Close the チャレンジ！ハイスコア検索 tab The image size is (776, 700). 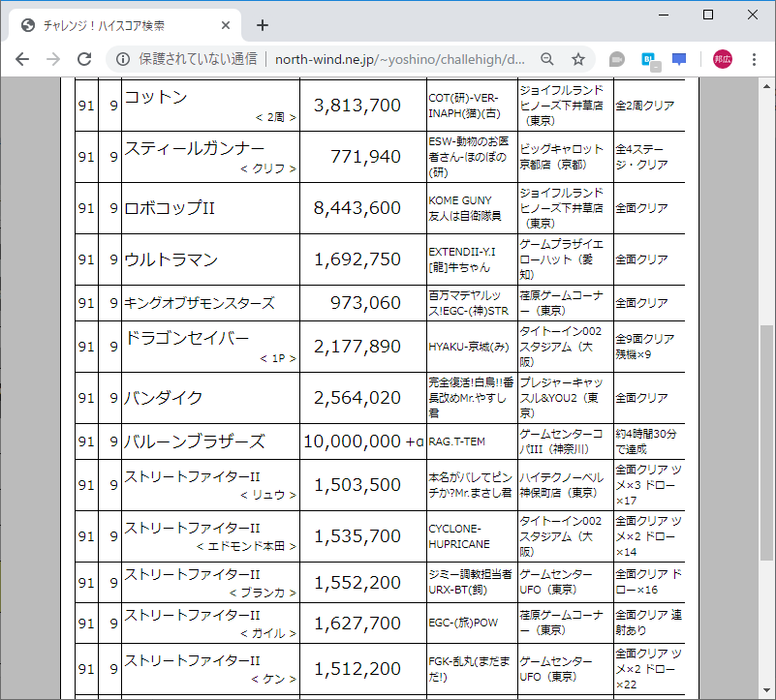pyautogui.click(x=226, y=25)
